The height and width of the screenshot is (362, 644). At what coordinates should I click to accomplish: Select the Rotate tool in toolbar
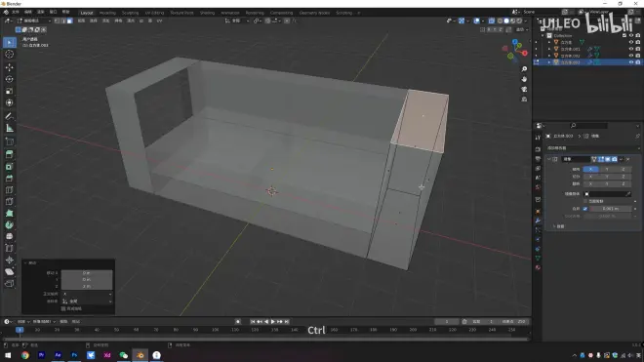(10, 79)
